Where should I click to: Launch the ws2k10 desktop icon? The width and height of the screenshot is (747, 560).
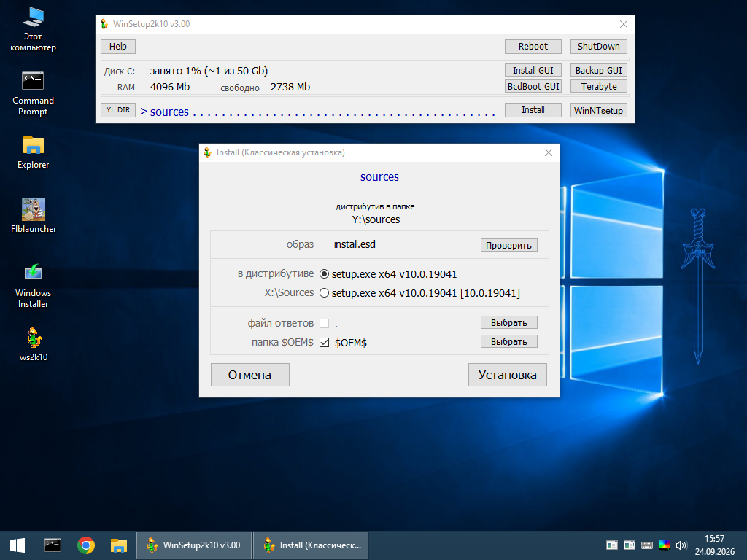point(34,344)
